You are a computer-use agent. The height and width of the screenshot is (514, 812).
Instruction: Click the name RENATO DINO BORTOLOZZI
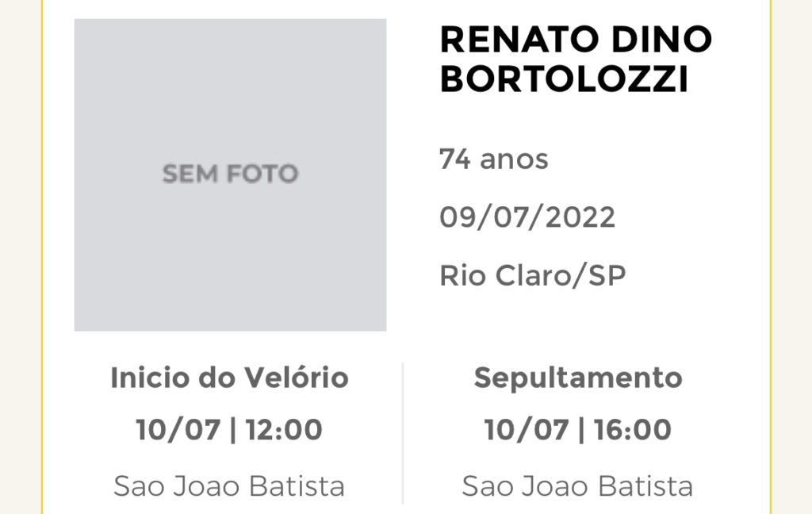(576, 59)
